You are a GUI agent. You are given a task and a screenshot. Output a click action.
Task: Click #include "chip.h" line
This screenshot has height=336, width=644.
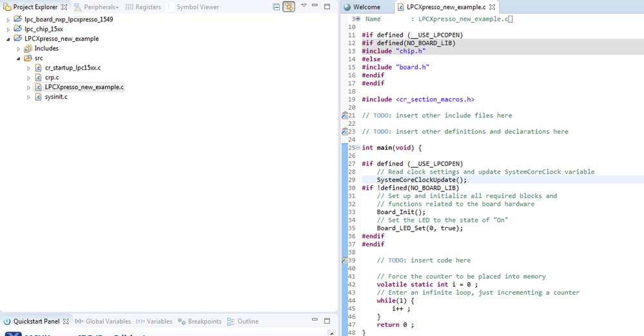click(393, 51)
